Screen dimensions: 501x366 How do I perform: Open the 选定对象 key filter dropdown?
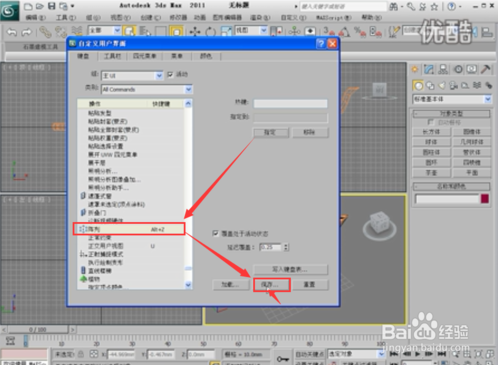click(x=356, y=354)
